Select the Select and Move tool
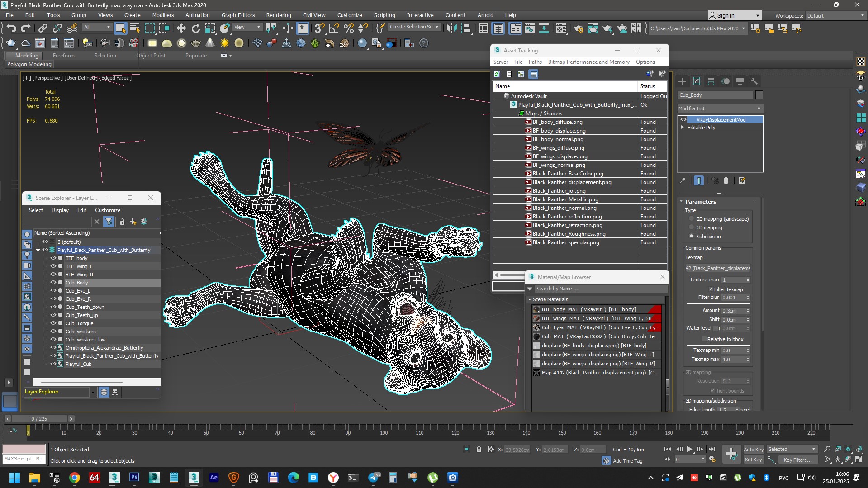Screen dimensions: 868x488 pyautogui.click(x=181, y=28)
